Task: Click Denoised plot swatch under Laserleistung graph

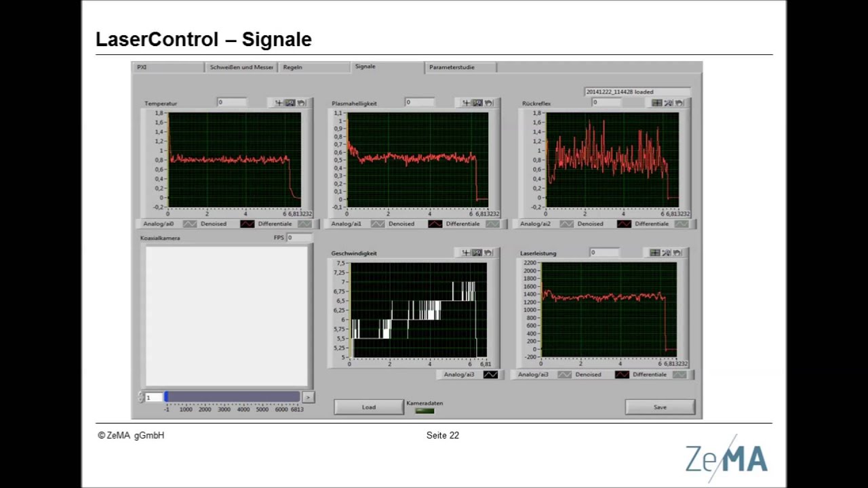Action: [x=622, y=374]
